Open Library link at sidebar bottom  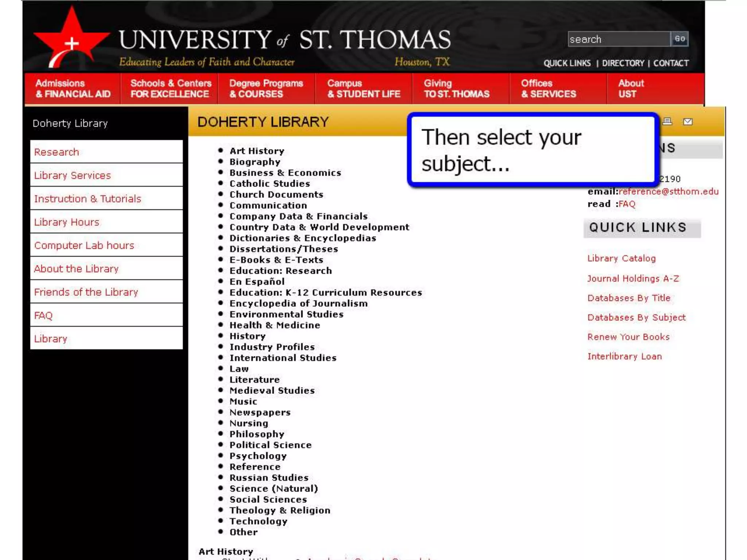point(106,338)
